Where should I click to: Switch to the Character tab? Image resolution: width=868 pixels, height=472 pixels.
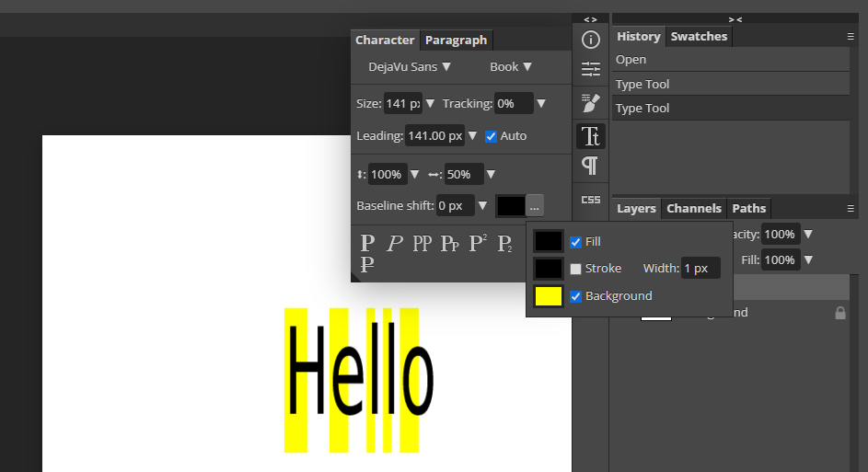click(385, 40)
